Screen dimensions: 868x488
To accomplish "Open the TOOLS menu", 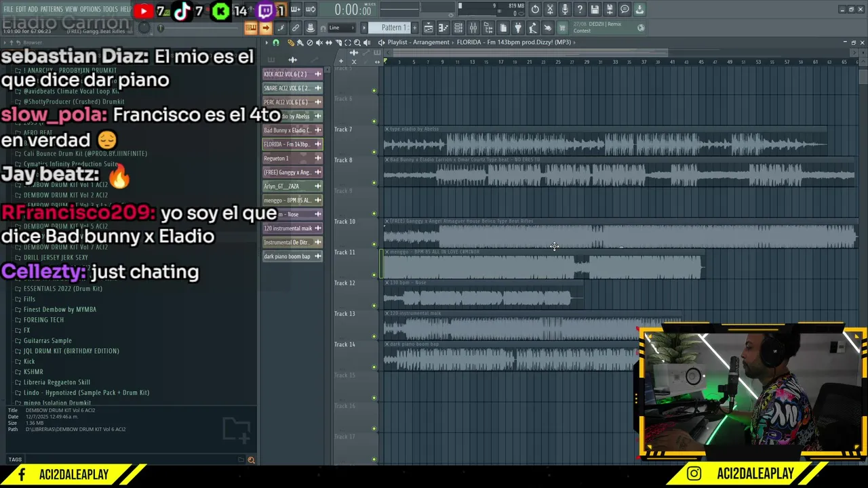I will coord(110,9).
